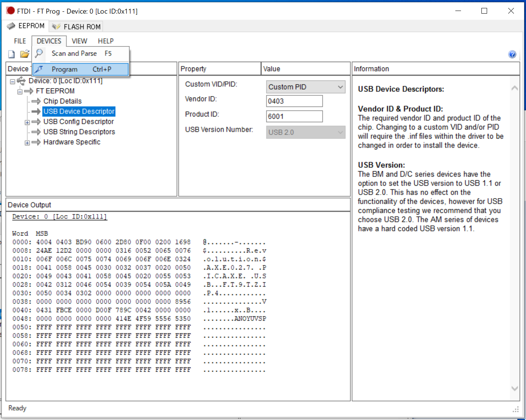Click the 0048: hex row in Device Output

click(139, 319)
